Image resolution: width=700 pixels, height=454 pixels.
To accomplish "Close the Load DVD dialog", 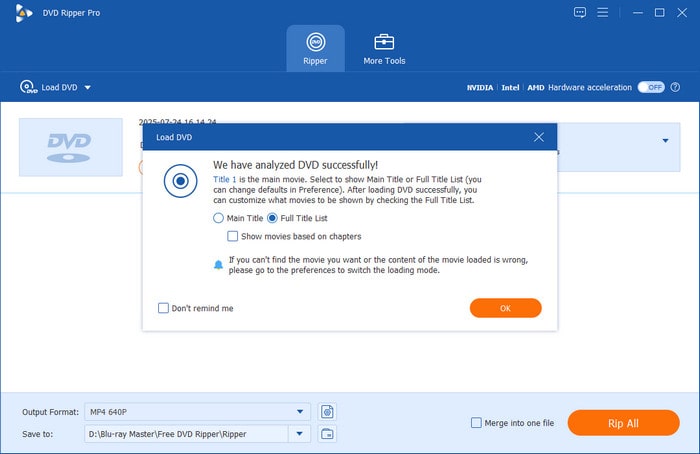I will pos(539,136).
